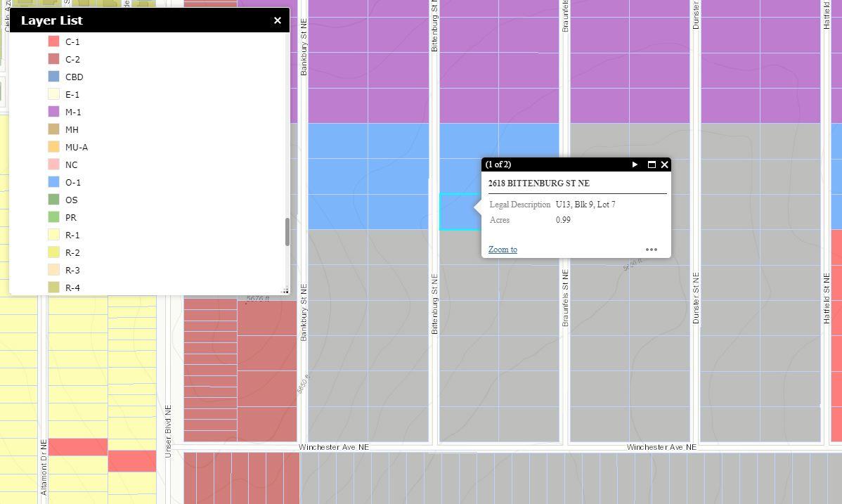
Task: Select the CBD zoning legend swatch
Action: (x=53, y=77)
